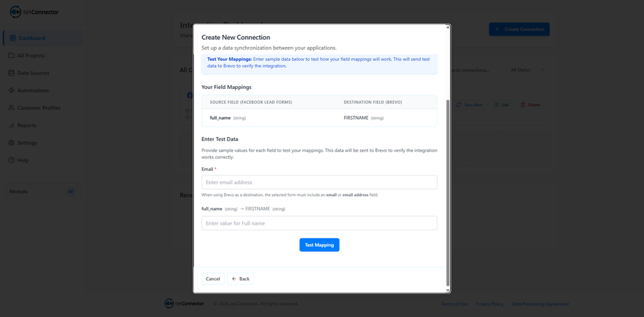Screen dimensions: 644x317
Task: Click the Customer Profiles people icon
Action: tap(11, 108)
